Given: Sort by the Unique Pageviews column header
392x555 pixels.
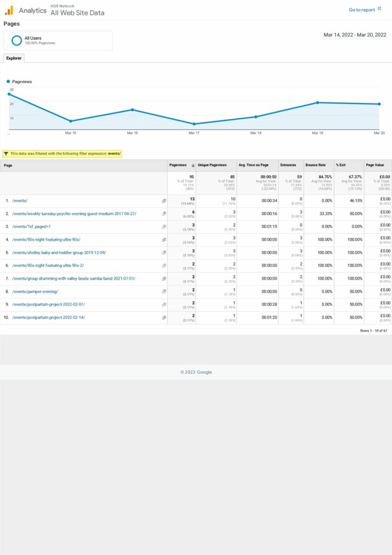Looking at the screenshot, I should pyautogui.click(x=212, y=165).
